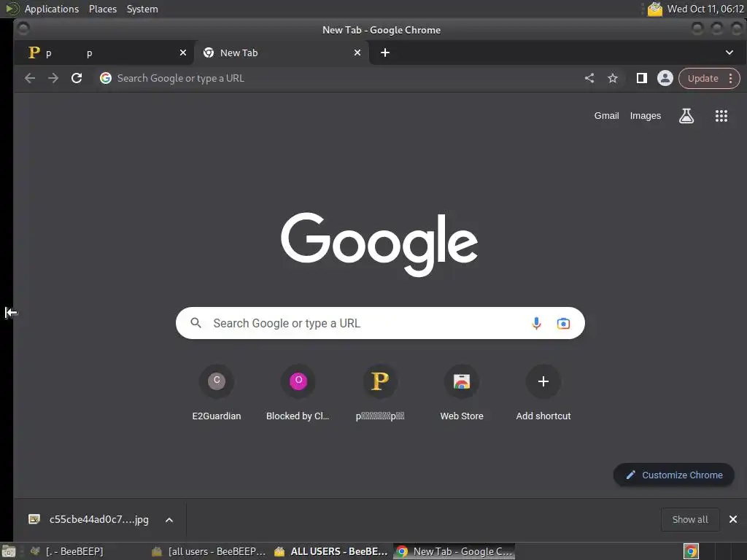This screenshot has height=560, width=747.
Task: Close the downloads bar
Action: [733, 519]
